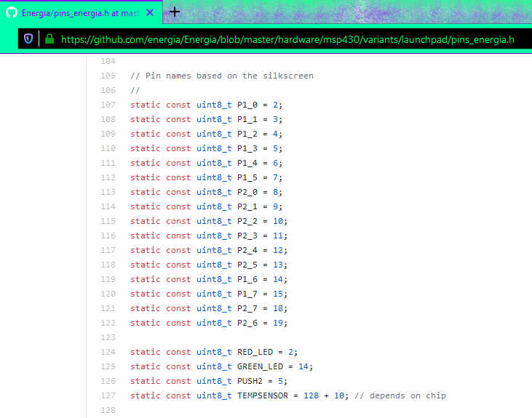Click the GitHub URL in the address bar
This screenshot has width=532, height=418.
[287, 39]
